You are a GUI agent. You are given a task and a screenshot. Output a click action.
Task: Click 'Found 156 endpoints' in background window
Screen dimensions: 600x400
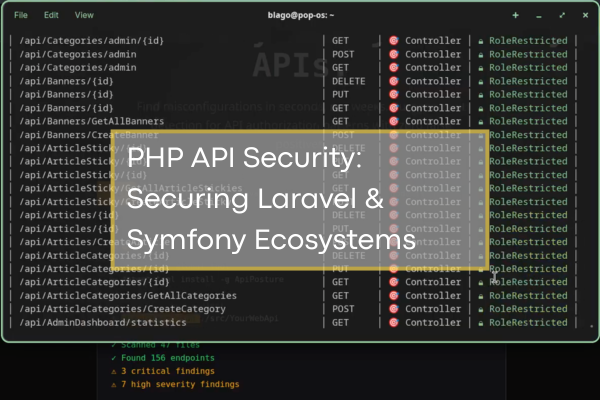tap(168, 358)
